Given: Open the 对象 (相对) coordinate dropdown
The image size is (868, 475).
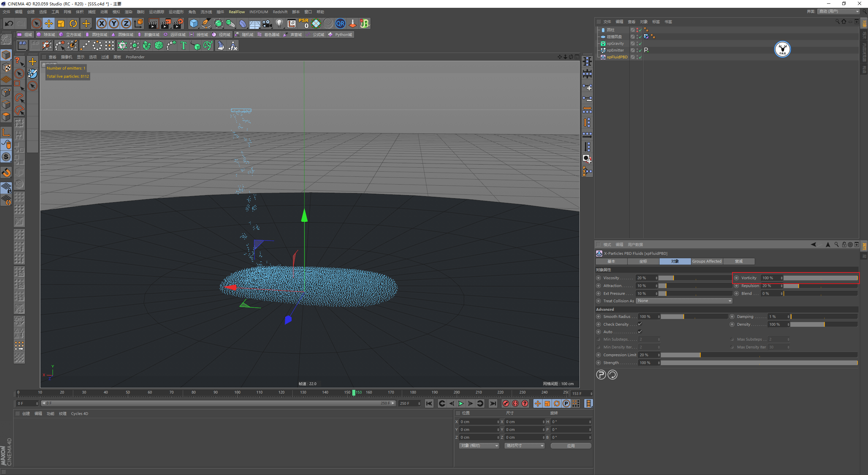Looking at the screenshot, I should tap(479, 445).
